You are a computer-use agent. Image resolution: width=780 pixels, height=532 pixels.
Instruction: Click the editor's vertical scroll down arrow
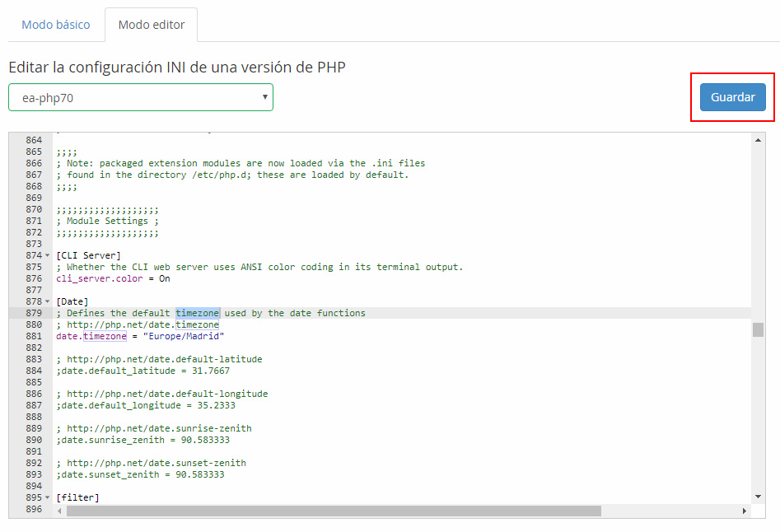tap(758, 497)
